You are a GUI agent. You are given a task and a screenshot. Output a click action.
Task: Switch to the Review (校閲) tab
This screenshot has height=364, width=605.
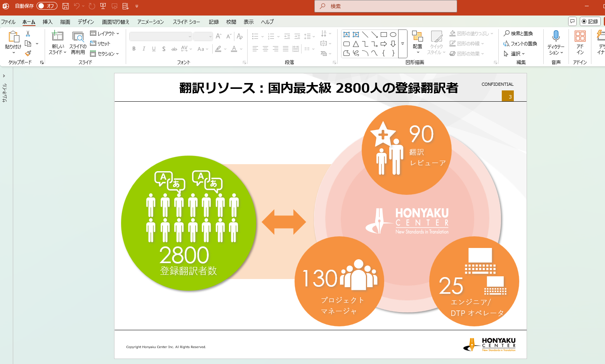click(x=231, y=22)
